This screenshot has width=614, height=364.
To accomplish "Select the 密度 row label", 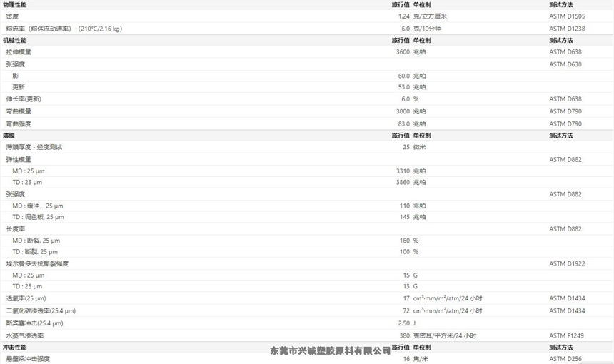I will click(12, 16).
